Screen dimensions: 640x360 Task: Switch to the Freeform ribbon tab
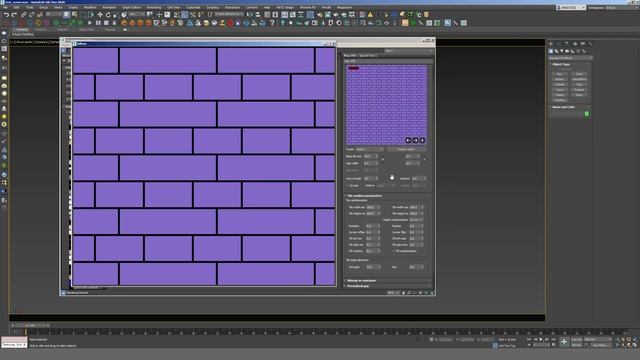click(40, 29)
